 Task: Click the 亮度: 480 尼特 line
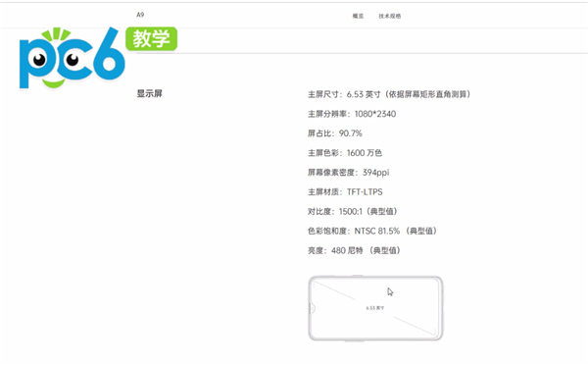355,250
